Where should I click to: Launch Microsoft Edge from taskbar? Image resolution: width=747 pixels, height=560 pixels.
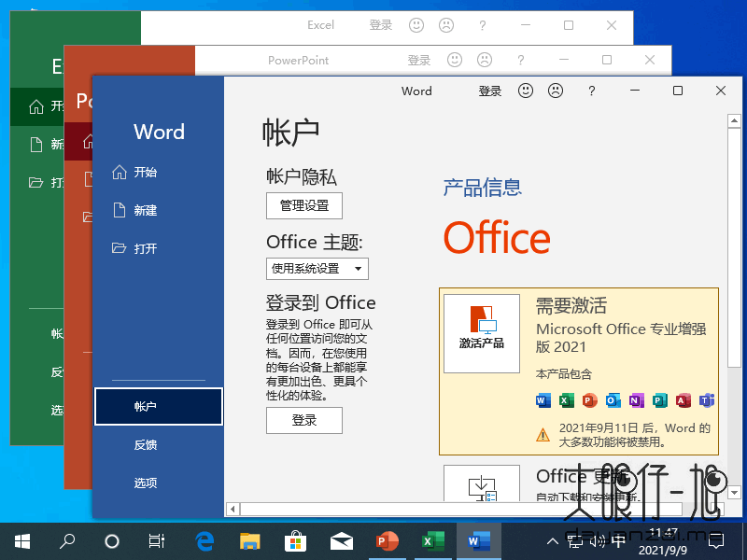[204, 541]
